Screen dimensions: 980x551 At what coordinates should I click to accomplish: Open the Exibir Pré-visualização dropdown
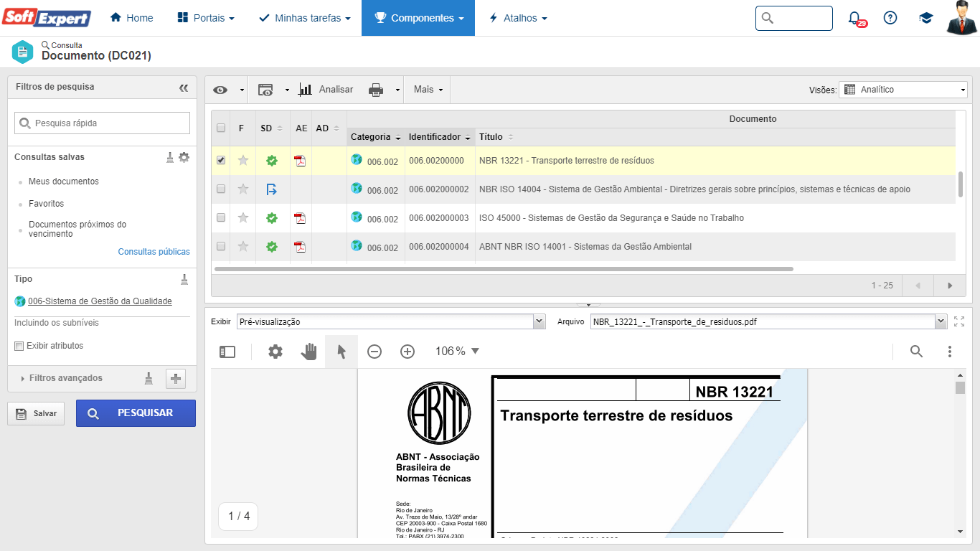tap(392, 322)
